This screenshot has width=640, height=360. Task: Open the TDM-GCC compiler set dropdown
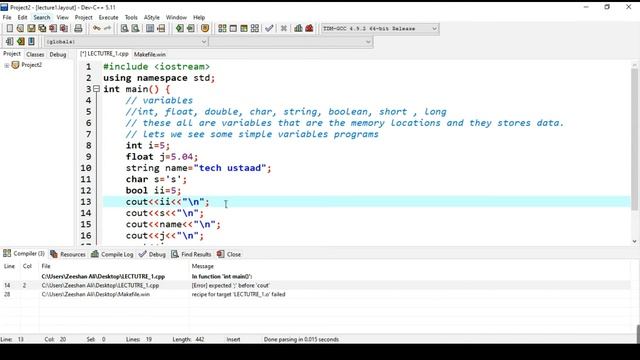click(x=380, y=29)
